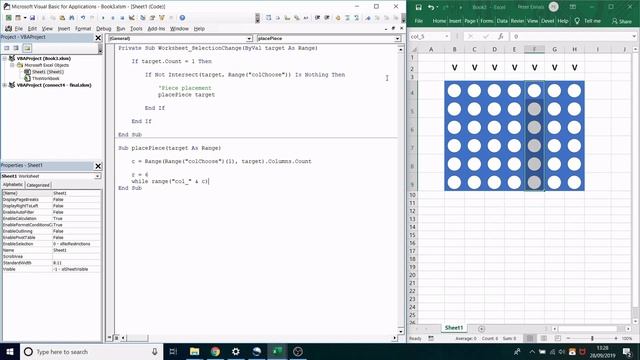The width and height of the screenshot is (640, 360).
Task: Toggle Folders icon in Project panel
Action: point(27,48)
